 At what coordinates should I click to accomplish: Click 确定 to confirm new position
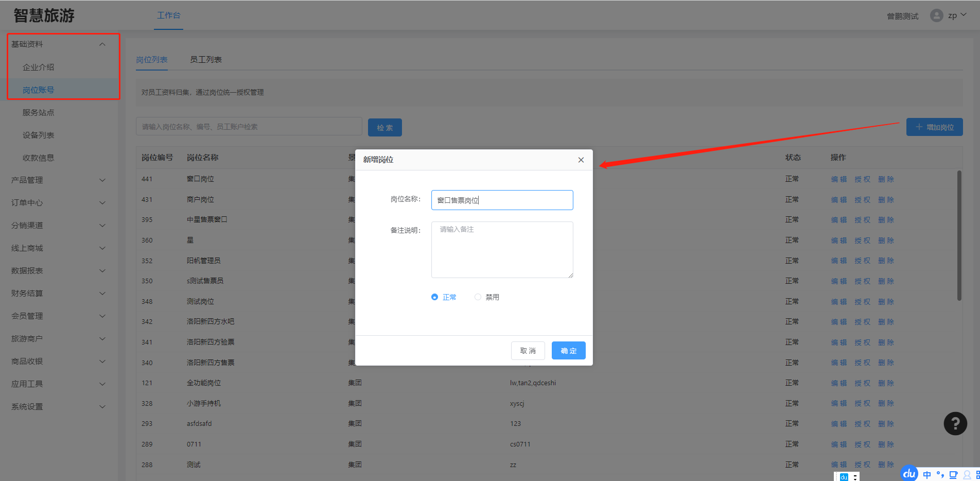point(568,351)
